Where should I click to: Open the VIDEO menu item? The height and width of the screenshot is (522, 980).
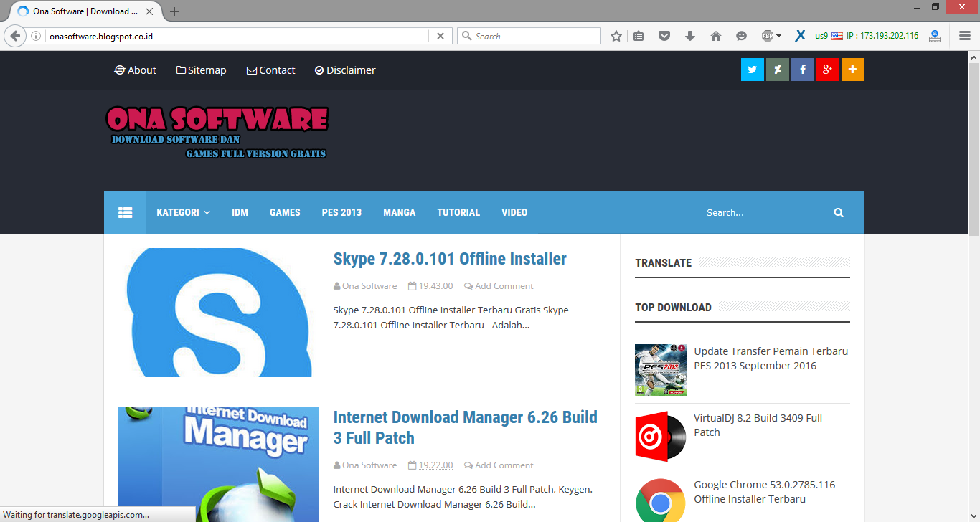click(514, 212)
